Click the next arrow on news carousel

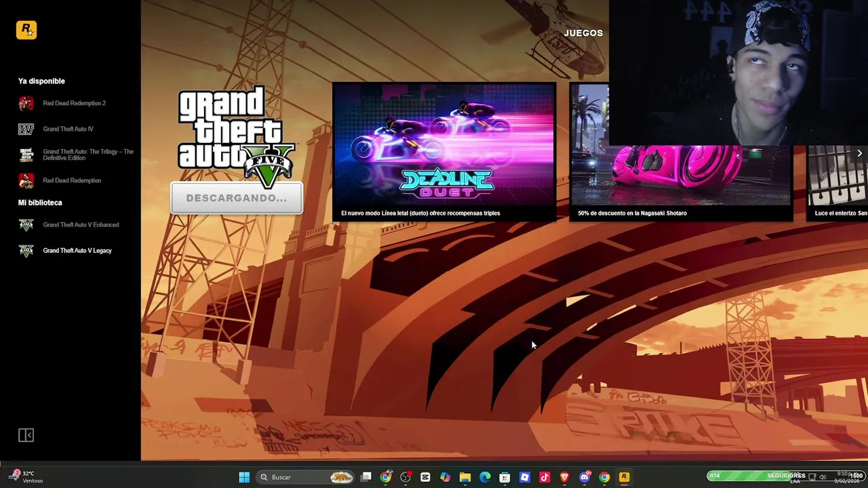coord(859,153)
